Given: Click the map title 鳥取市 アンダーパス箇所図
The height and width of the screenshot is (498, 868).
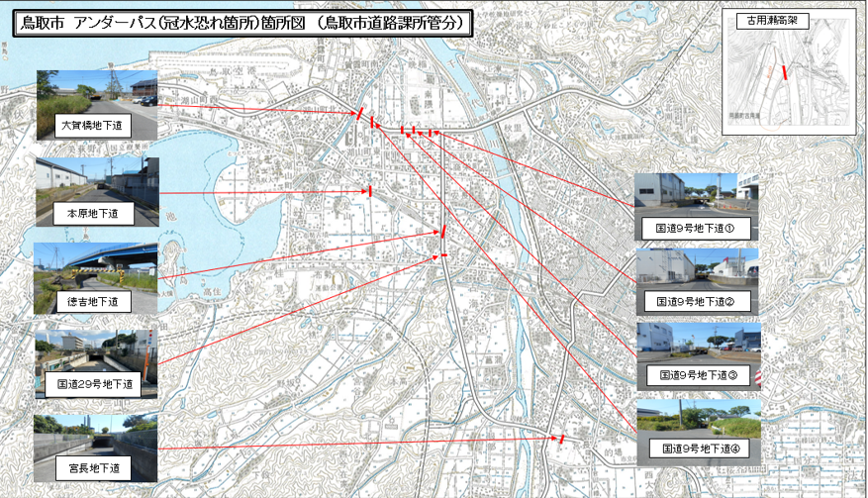Looking at the screenshot, I should (242, 23).
